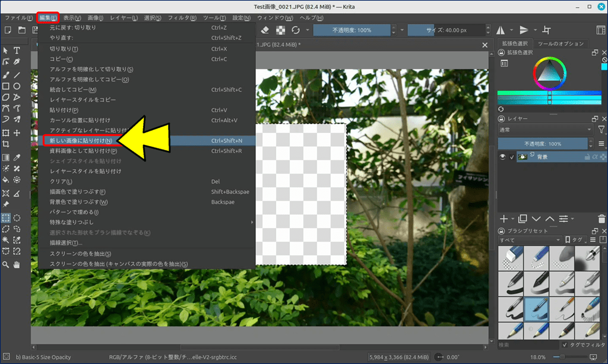Adjust the layer 不透明度 100% slider
Viewport: 608px width, 364px height.
click(x=542, y=144)
